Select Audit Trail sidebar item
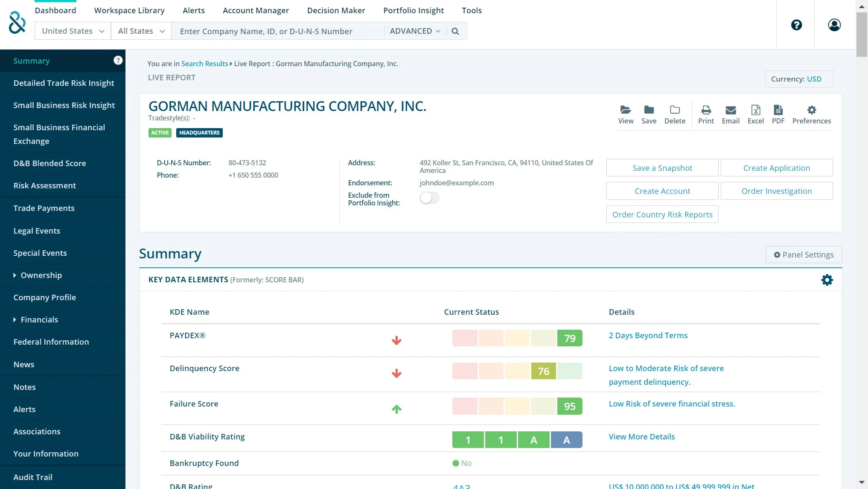Image resolution: width=868 pixels, height=489 pixels. pos(63,477)
